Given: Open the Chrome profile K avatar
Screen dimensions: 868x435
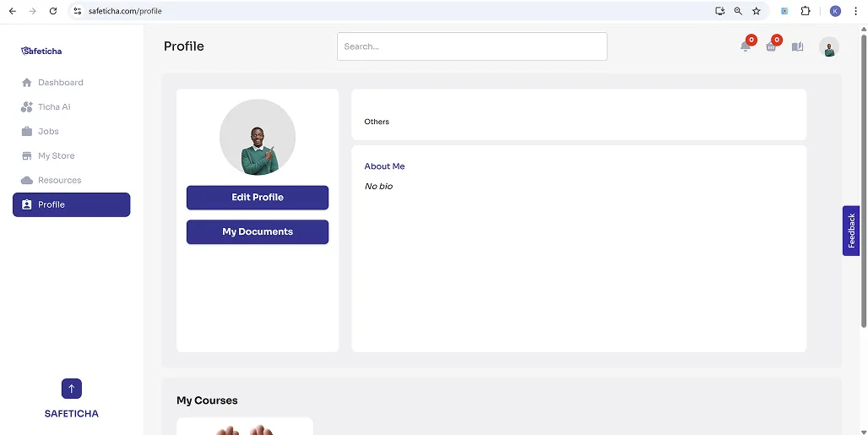Looking at the screenshot, I should click(835, 11).
